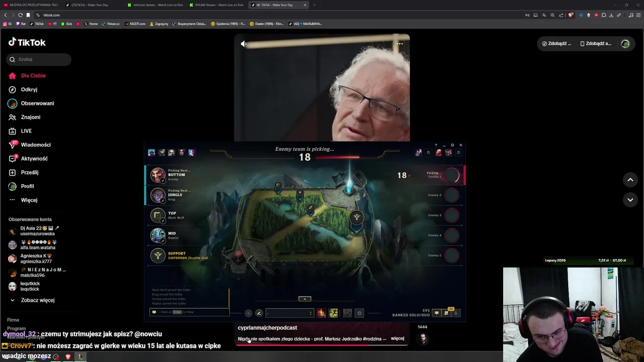Change the Ignite summoner spell

coord(321,313)
